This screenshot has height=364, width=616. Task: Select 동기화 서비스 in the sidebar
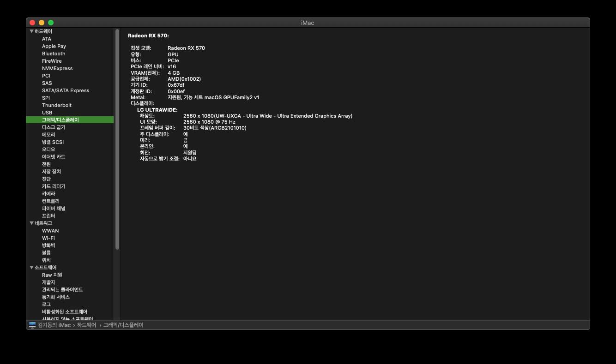pyautogui.click(x=56, y=297)
